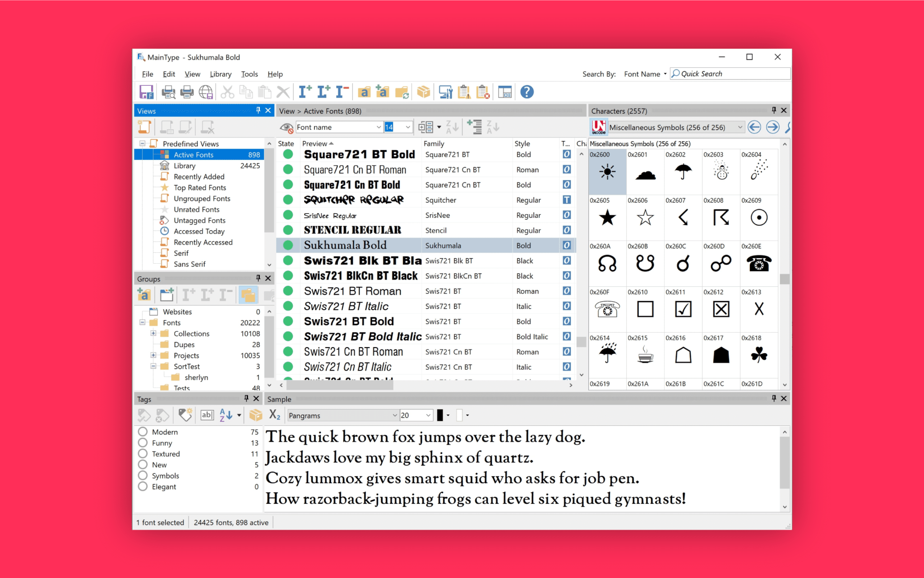Sort by the Family column header

tap(467, 144)
